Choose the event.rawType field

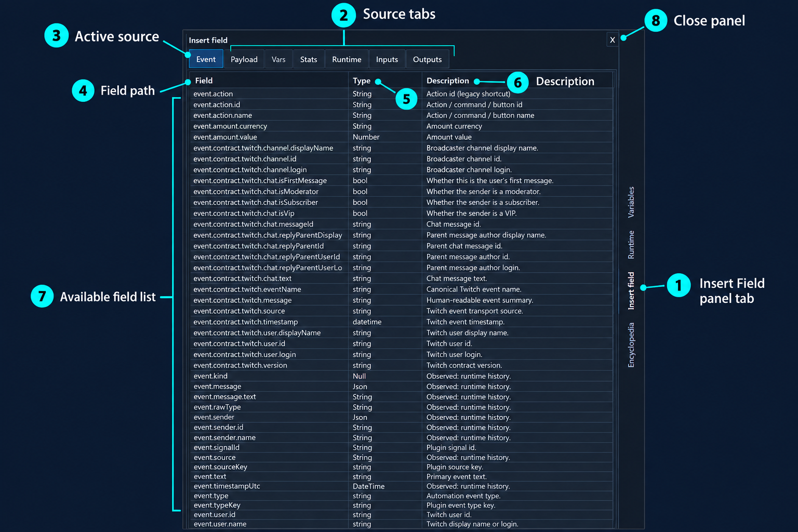(401, 407)
